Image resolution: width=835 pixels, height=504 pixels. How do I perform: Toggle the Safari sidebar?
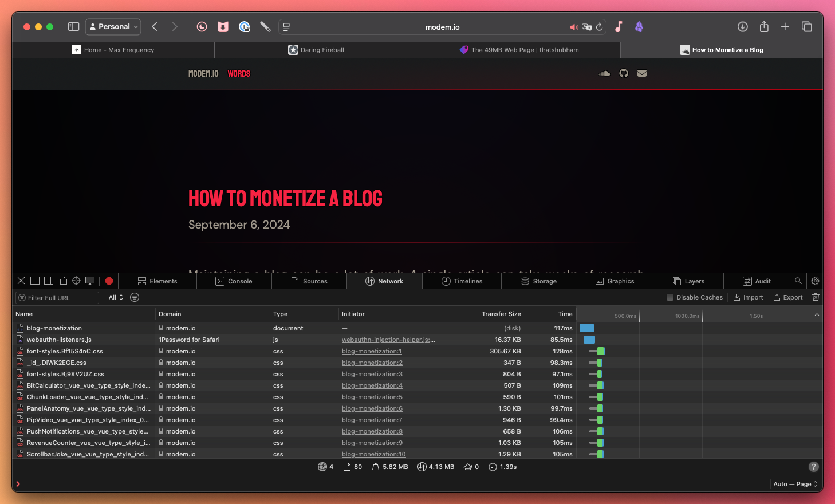[73, 27]
